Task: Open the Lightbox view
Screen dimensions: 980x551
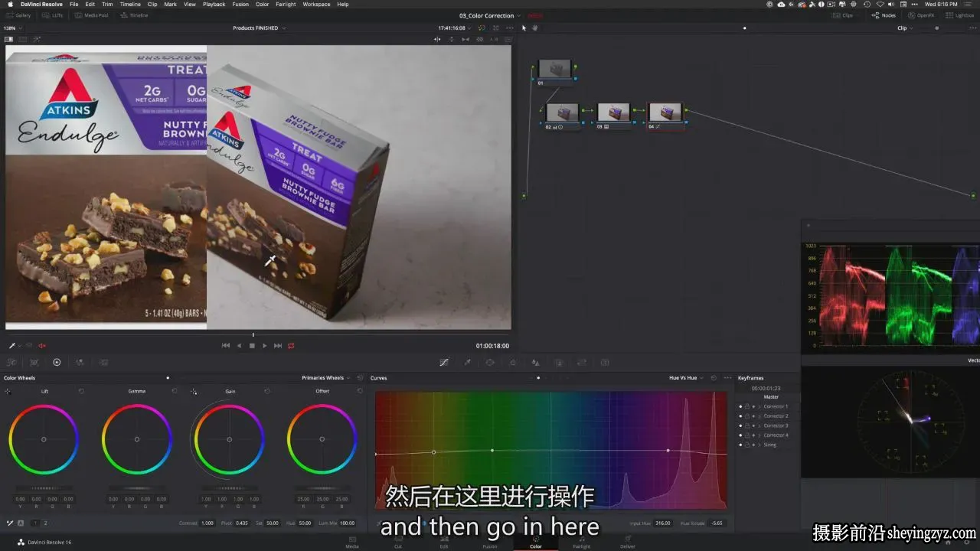Action: [x=960, y=15]
